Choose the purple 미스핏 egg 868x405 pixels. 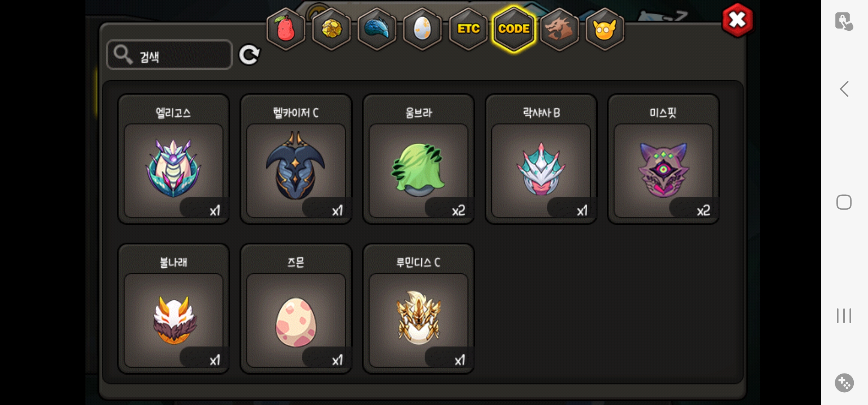(663, 159)
